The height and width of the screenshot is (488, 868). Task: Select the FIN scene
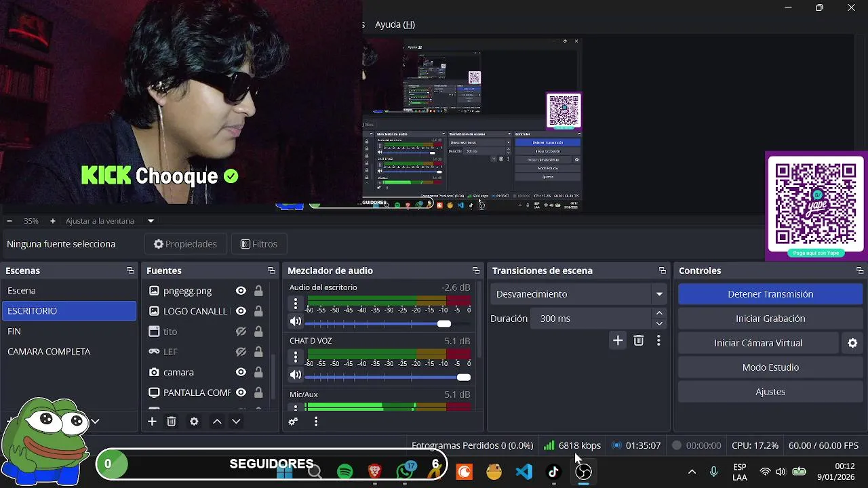69,331
